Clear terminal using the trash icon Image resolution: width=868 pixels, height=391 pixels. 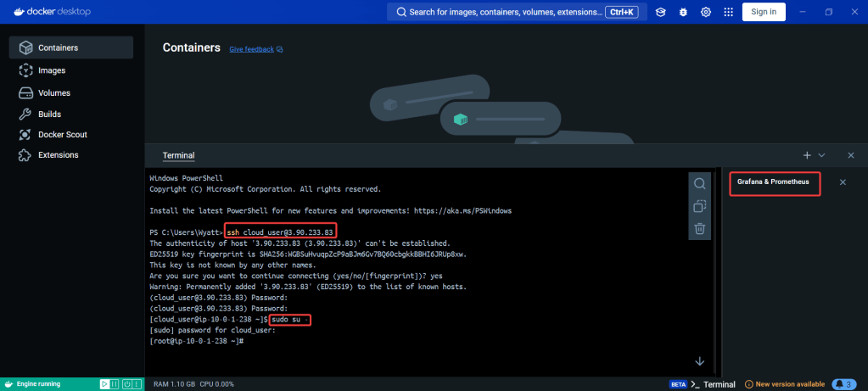(699, 228)
